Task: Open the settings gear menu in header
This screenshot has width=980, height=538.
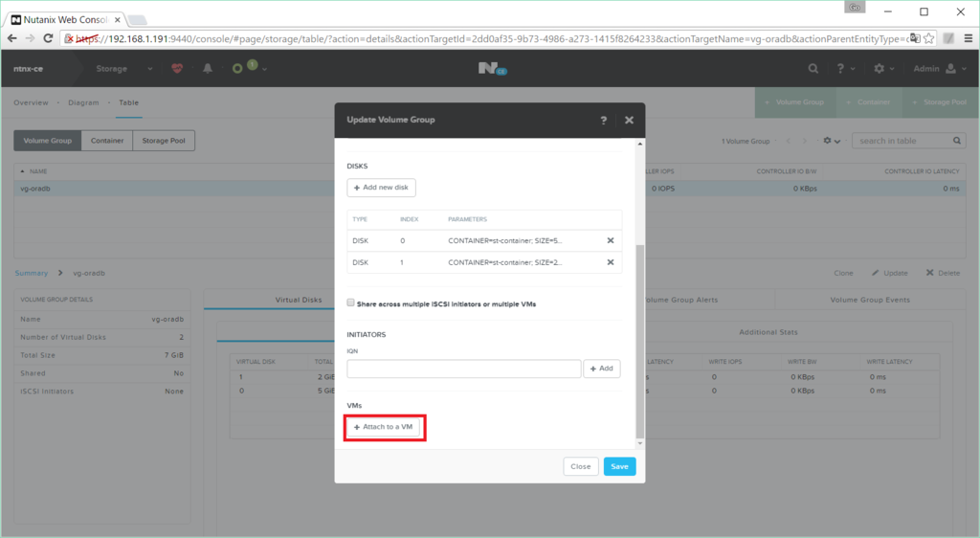Action: click(883, 69)
